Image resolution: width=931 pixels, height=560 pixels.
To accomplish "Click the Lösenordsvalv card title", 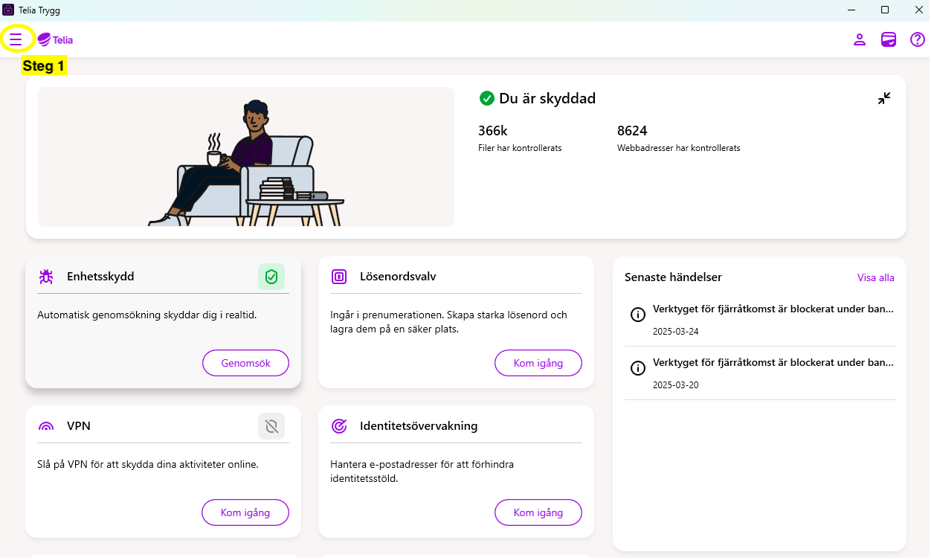I will pos(398,277).
